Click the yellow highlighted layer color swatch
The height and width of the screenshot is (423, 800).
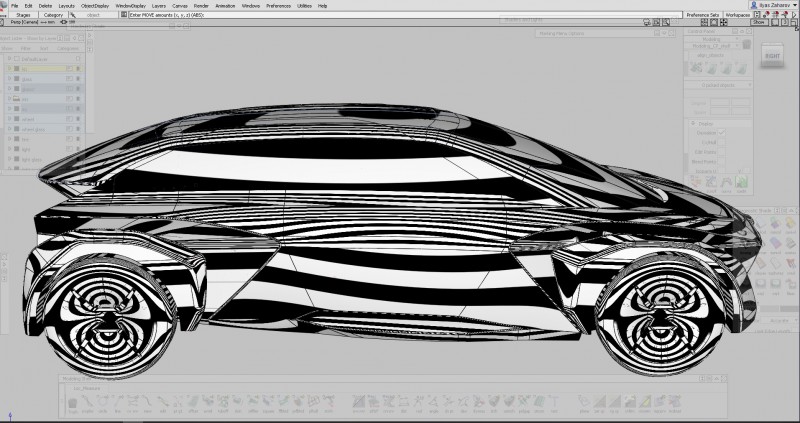point(16,68)
